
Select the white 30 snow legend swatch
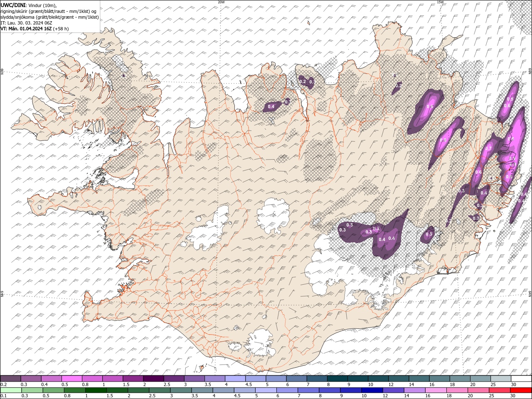[x=521, y=379]
